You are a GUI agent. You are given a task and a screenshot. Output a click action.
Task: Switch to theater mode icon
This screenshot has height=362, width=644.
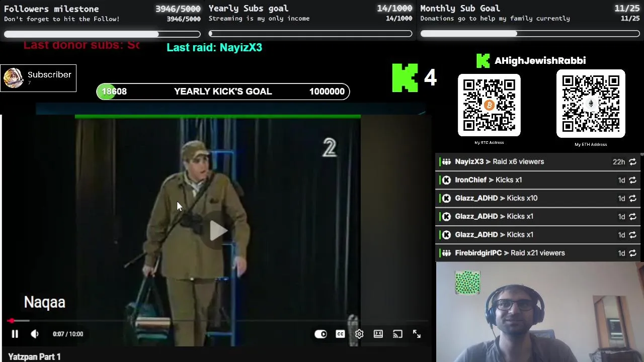click(x=378, y=334)
